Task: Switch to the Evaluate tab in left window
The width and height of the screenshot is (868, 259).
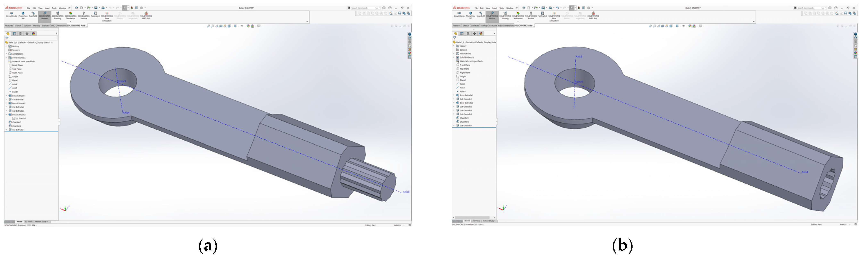Action: point(45,26)
